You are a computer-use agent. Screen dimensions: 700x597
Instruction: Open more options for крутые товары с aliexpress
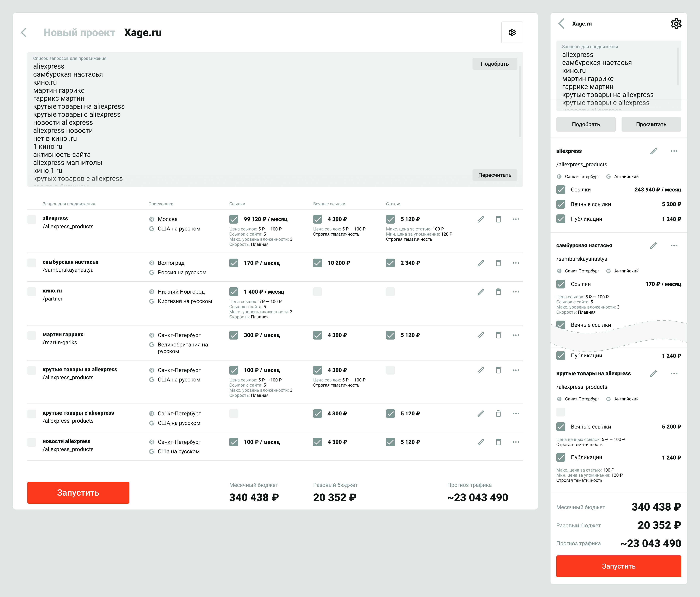pos(516,414)
